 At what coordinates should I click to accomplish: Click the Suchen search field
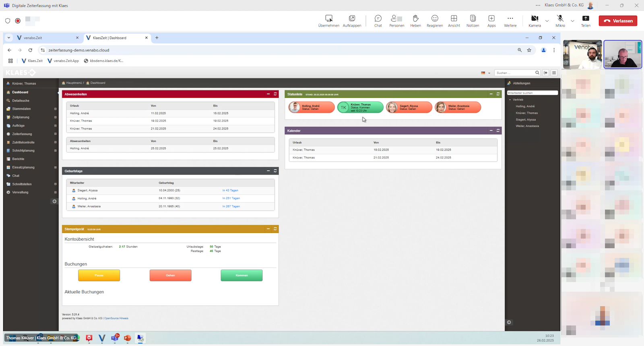(514, 73)
